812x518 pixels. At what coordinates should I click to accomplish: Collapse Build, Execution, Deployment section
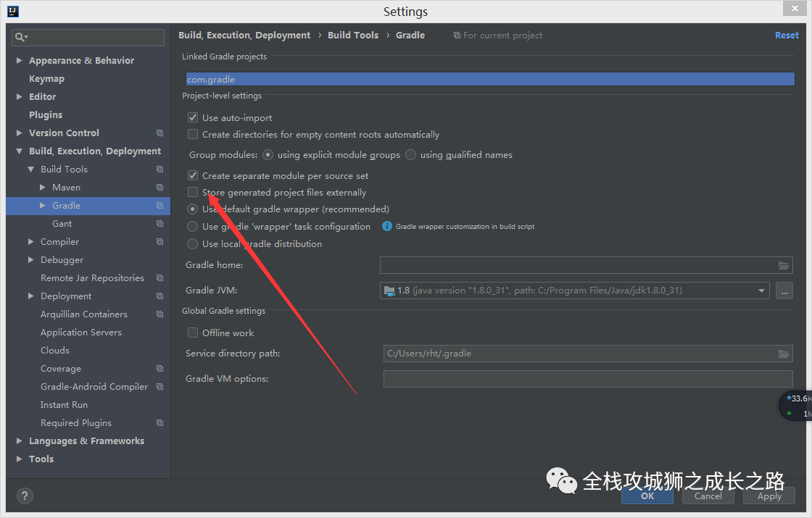[x=19, y=151]
